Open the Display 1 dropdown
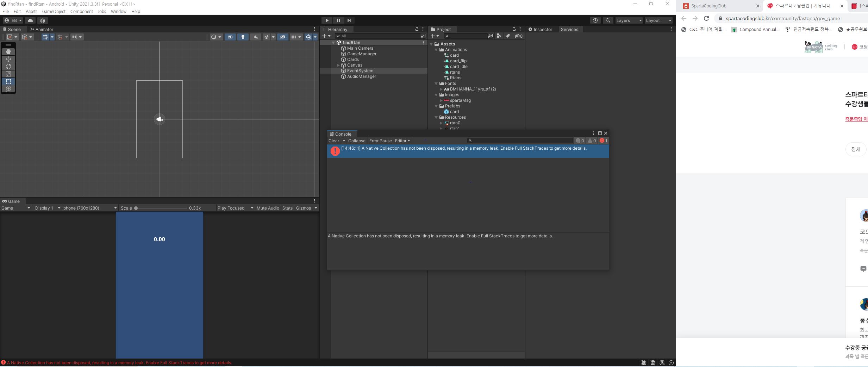 point(48,208)
